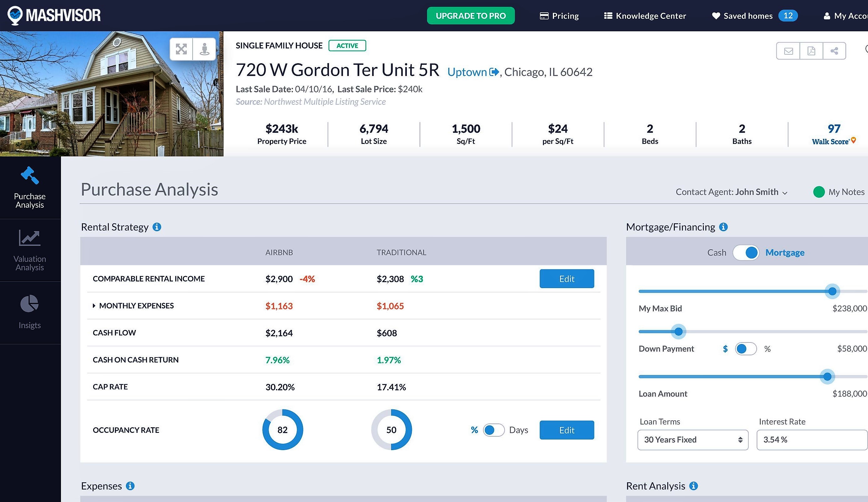Click the $243k Property Price value
This screenshot has height=502, width=868.
pos(282,129)
